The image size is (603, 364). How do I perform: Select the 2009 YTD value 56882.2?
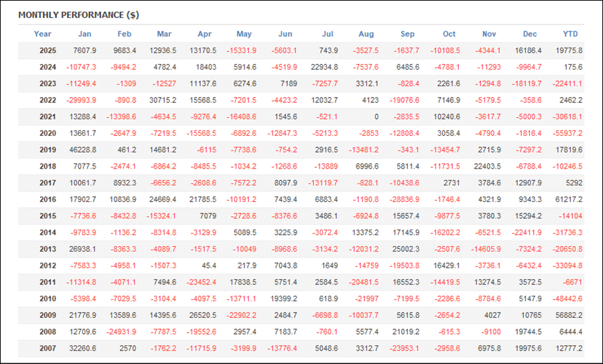pos(567,315)
